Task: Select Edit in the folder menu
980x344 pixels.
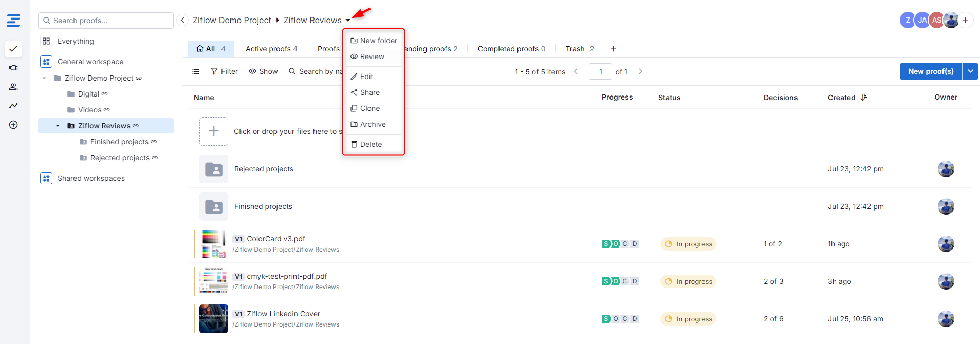Action: (374, 77)
